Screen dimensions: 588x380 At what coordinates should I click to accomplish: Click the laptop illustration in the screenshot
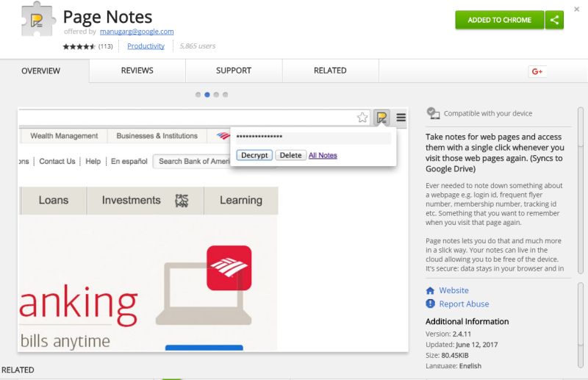tap(204, 293)
